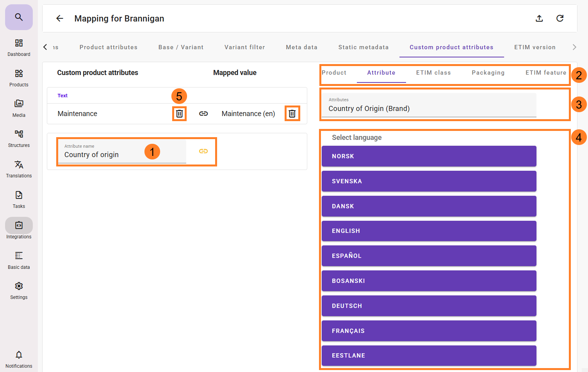588x372 pixels.
Task: Open the Notifications bell
Action: (x=19, y=359)
